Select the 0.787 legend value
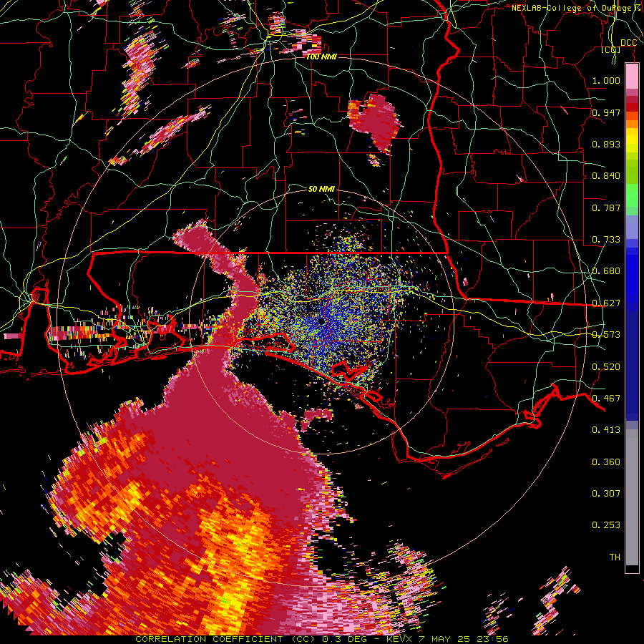The image size is (644, 644). 606,208
